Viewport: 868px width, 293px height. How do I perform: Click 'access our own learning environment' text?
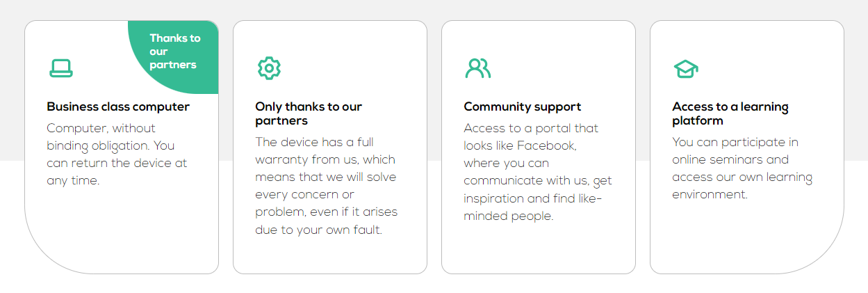click(742, 186)
